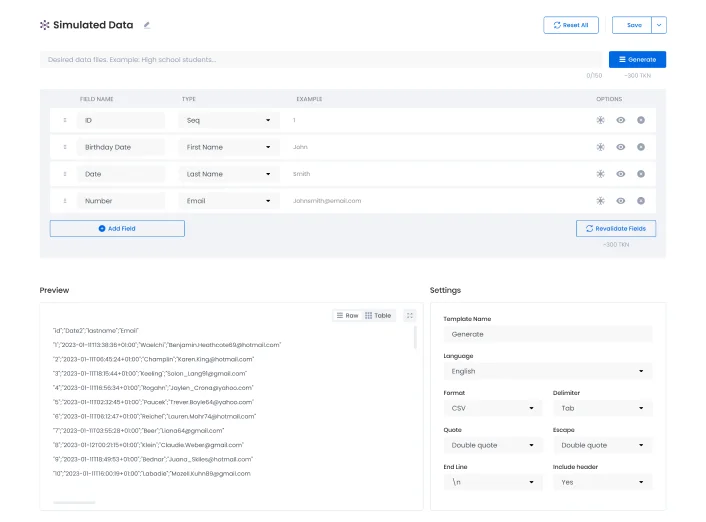Open the Email type dropdown
Screen dimensions: 706x522
[229, 201]
